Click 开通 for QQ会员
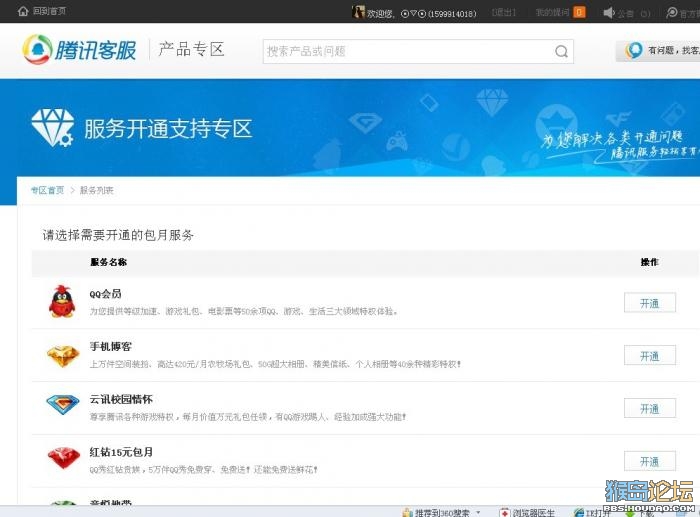700x517 pixels. point(650,303)
